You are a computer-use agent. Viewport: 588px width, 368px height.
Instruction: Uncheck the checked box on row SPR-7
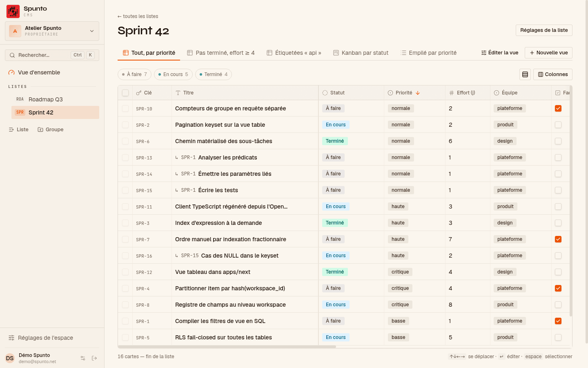(x=558, y=239)
